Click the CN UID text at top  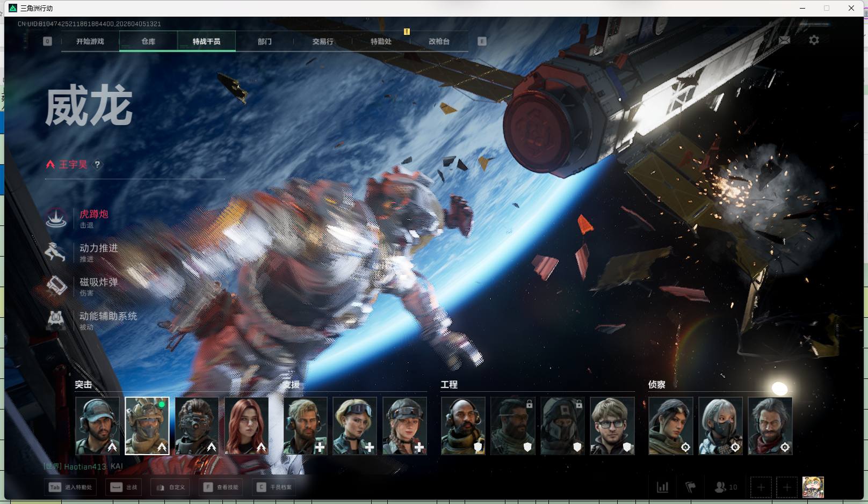89,24
